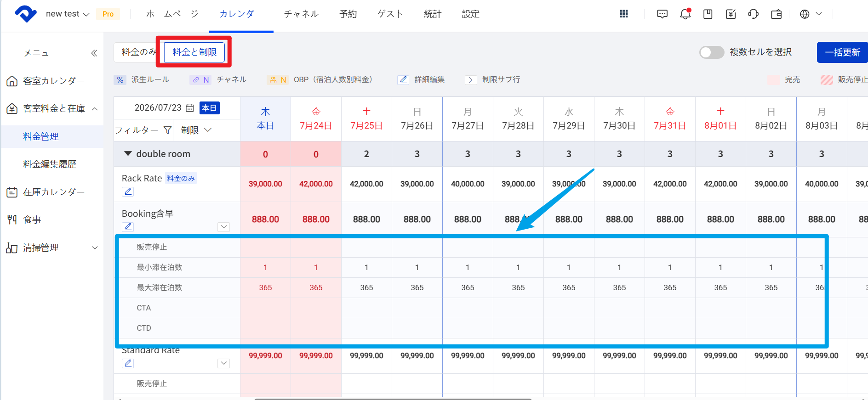Switch to the チャネル top menu
Viewport: 868px width, 400px height.
(301, 14)
